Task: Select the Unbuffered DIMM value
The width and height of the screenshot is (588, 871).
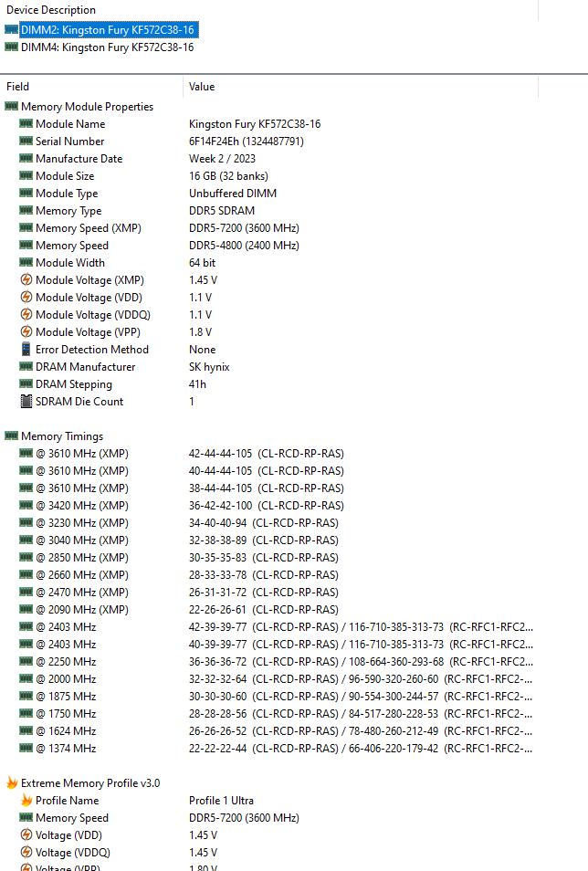Action: 233,194
